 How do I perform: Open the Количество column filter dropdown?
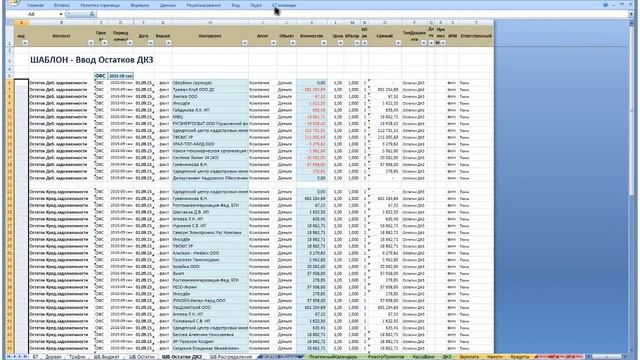323,43
